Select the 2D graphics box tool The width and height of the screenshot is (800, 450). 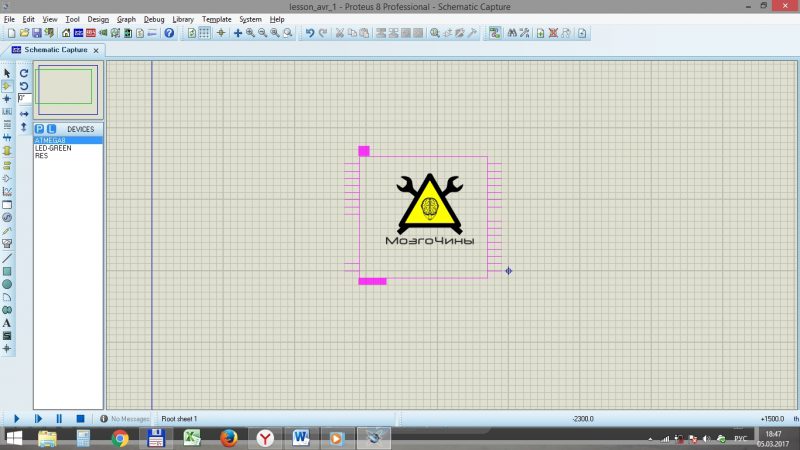tap(7, 271)
